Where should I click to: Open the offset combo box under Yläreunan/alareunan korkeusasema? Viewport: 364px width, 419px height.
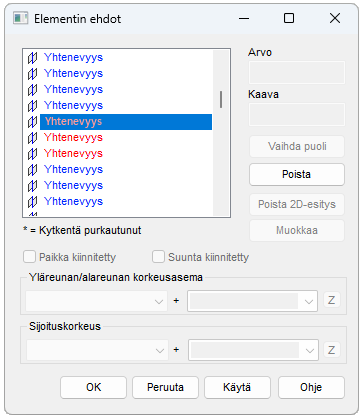click(252, 301)
